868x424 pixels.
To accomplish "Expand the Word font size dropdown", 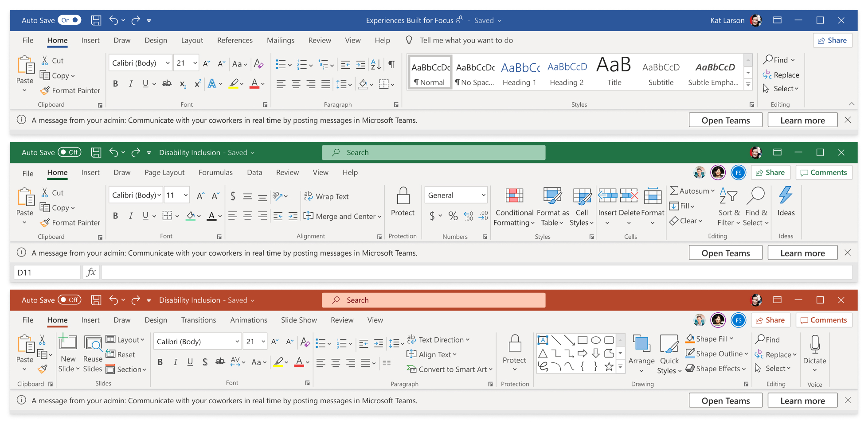I will [x=195, y=63].
